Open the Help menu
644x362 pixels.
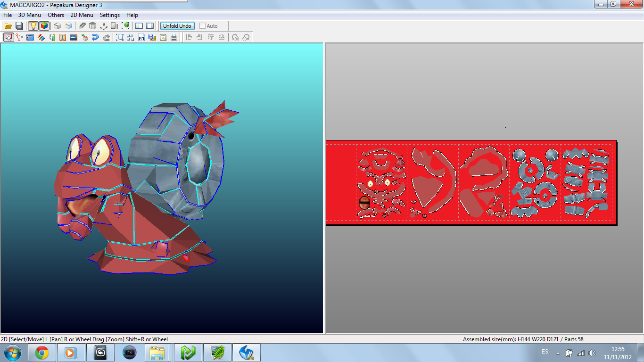pyautogui.click(x=132, y=15)
